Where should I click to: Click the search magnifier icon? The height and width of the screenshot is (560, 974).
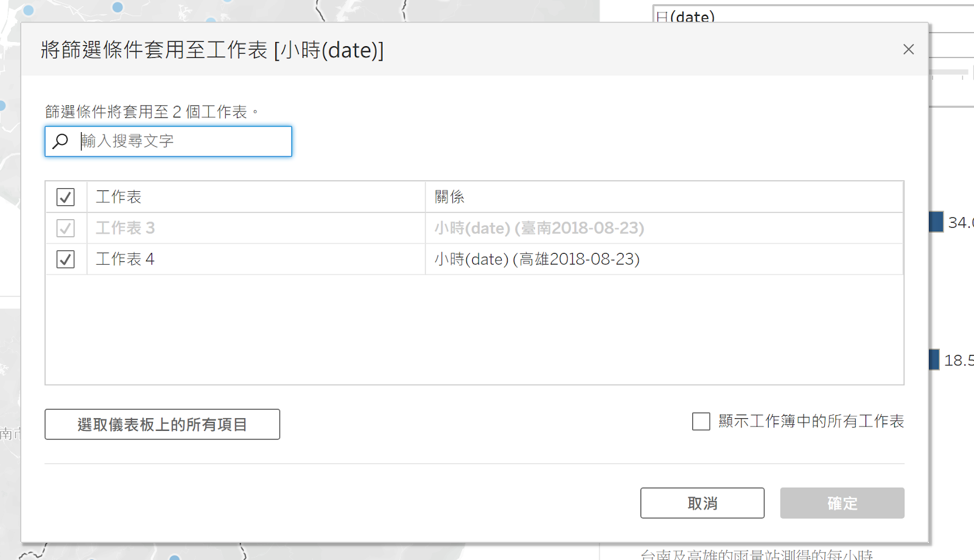click(x=60, y=141)
